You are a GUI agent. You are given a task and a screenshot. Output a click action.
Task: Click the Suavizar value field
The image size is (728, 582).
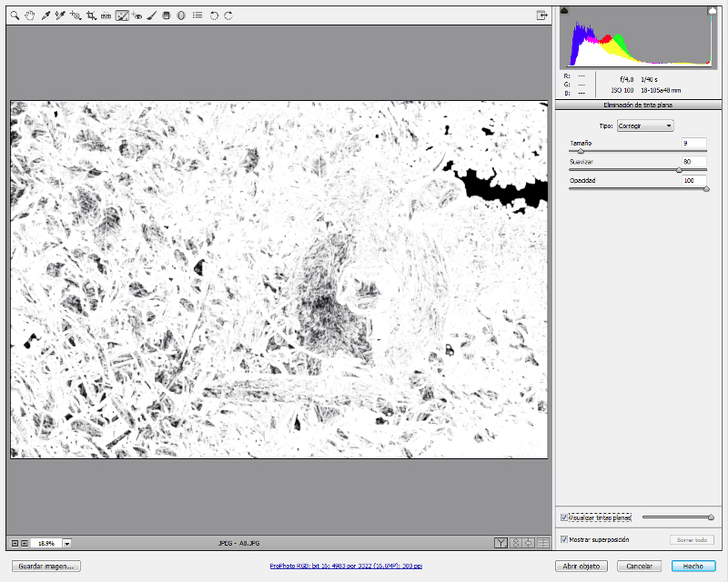[694, 162]
